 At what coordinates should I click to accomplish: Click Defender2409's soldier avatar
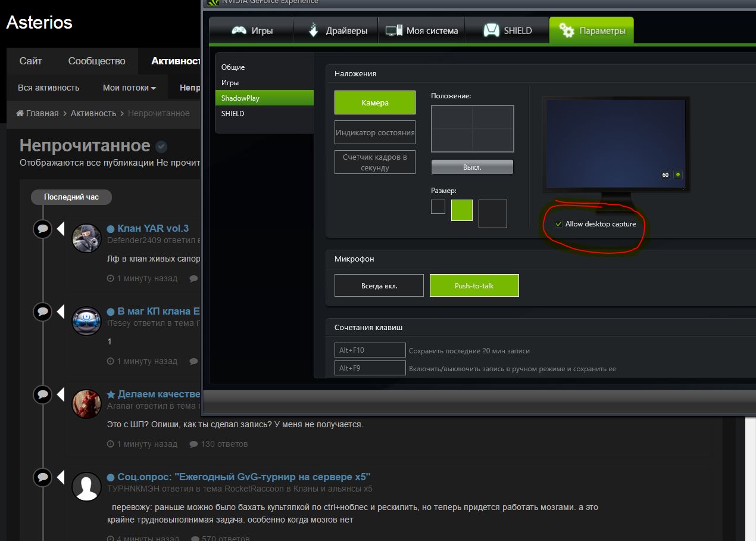click(86, 239)
